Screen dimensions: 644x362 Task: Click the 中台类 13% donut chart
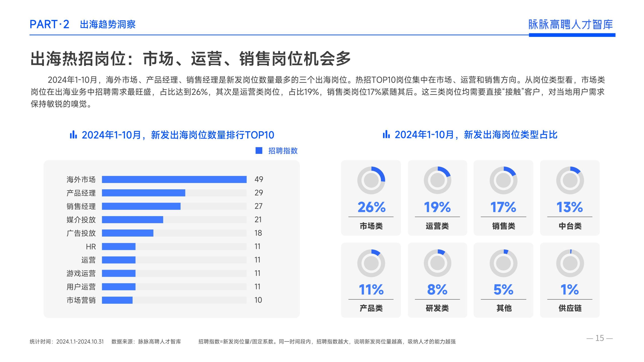coord(570,180)
